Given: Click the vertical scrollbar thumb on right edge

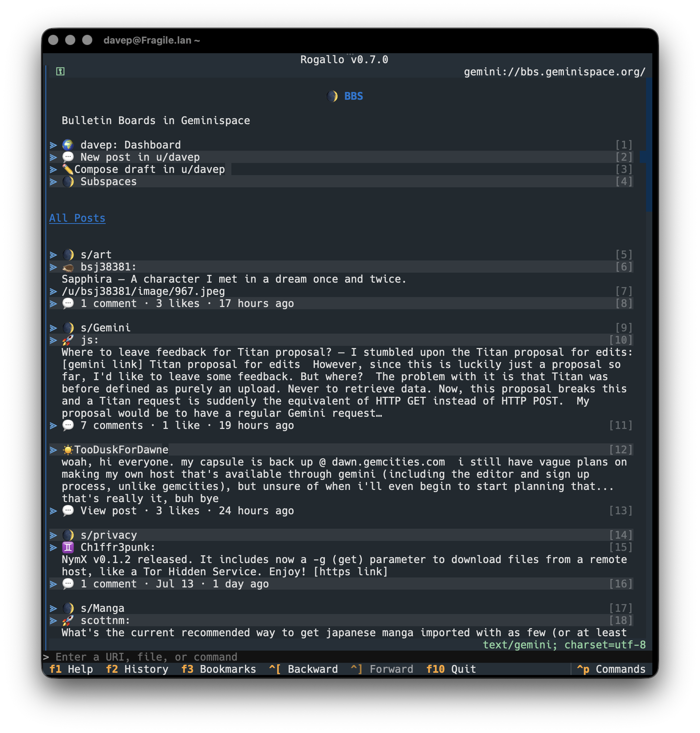Looking at the screenshot, I should (649, 145).
